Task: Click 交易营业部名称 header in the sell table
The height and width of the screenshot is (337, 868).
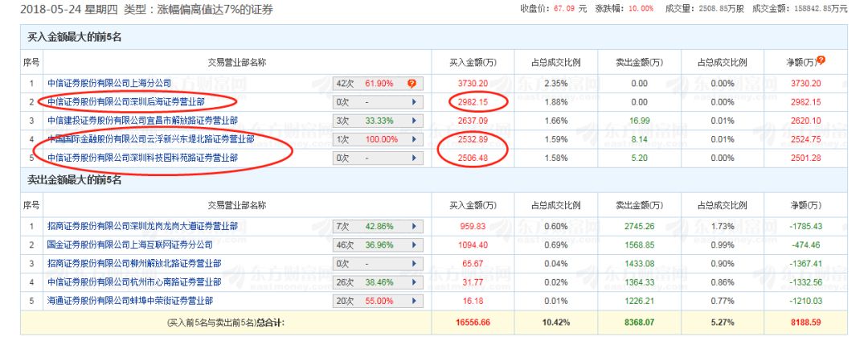Action: (x=237, y=205)
